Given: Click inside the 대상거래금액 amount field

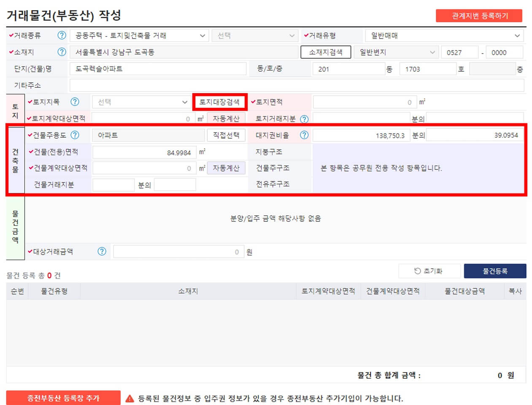Looking at the screenshot, I should pyautogui.click(x=177, y=251).
